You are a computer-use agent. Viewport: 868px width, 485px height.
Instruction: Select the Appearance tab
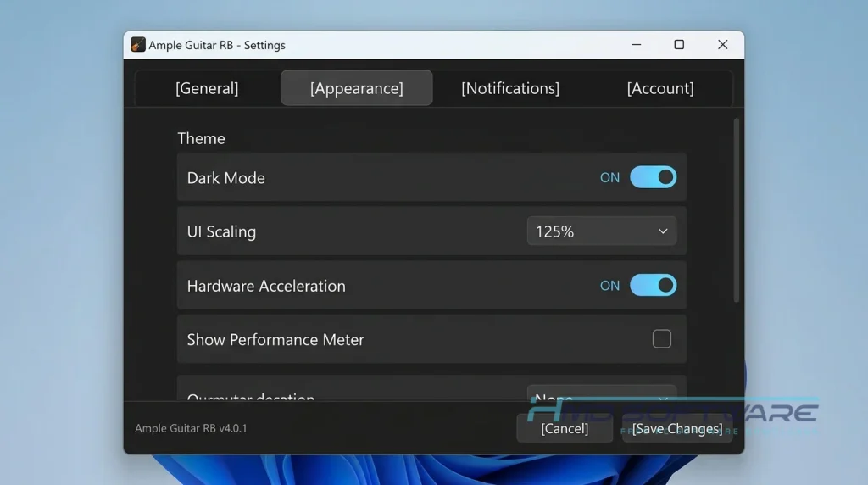coord(357,88)
